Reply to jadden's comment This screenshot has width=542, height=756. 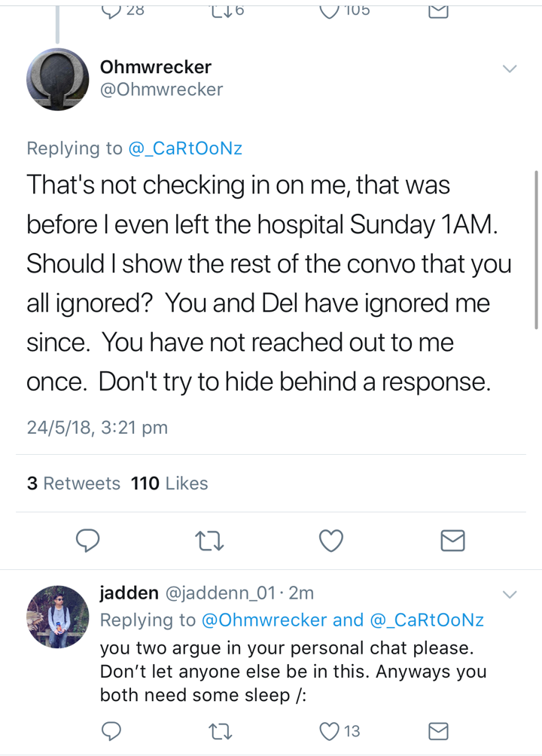(x=111, y=731)
